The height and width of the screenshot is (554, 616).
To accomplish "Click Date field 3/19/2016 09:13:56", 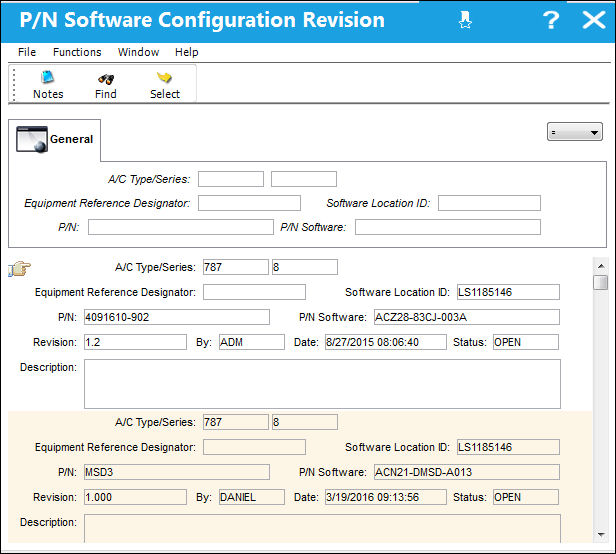I will [386, 497].
